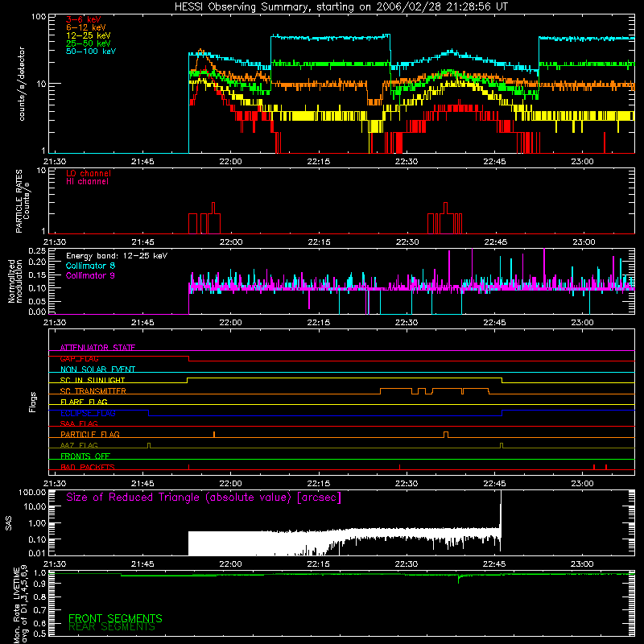The image size is (644, 644).
Task: Click the counts/s/detector axis title
Action: pos(22,84)
